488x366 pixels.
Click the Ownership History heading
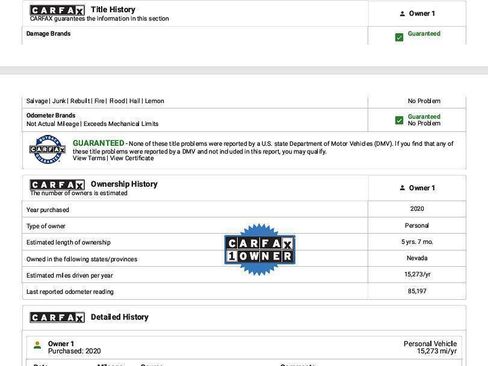(x=124, y=184)
